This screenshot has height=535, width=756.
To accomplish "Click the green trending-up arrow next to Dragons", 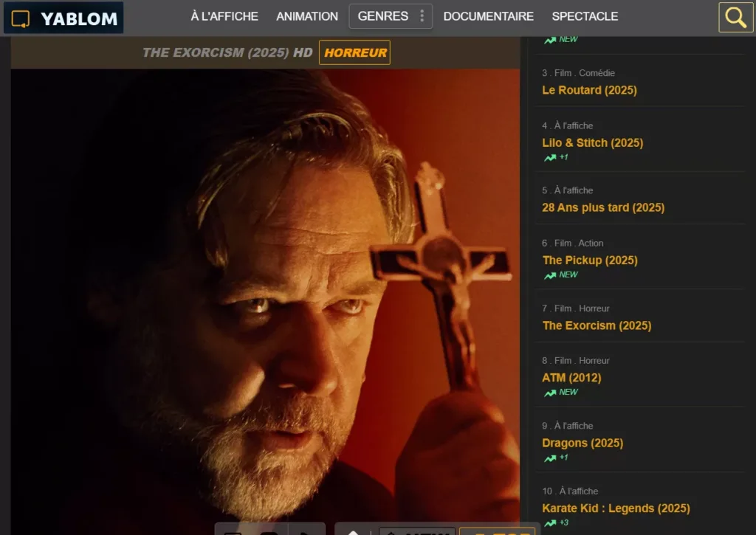I will tap(550, 457).
